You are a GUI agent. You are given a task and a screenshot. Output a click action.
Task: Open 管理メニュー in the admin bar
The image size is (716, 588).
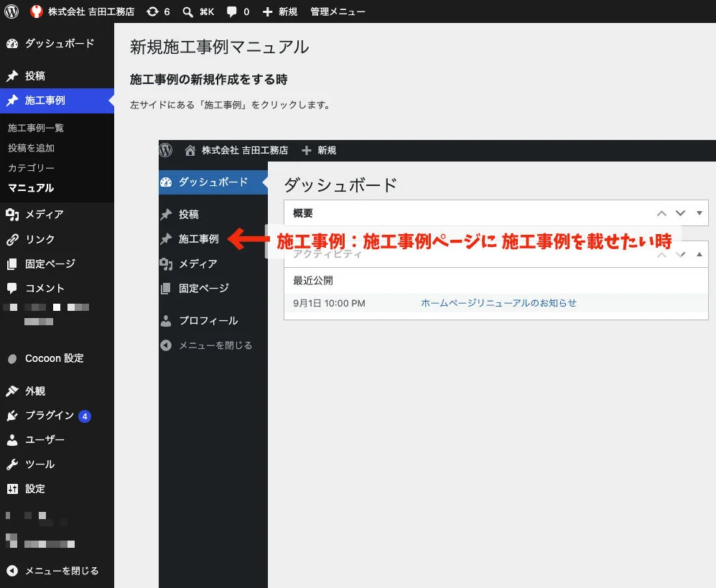(x=338, y=12)
